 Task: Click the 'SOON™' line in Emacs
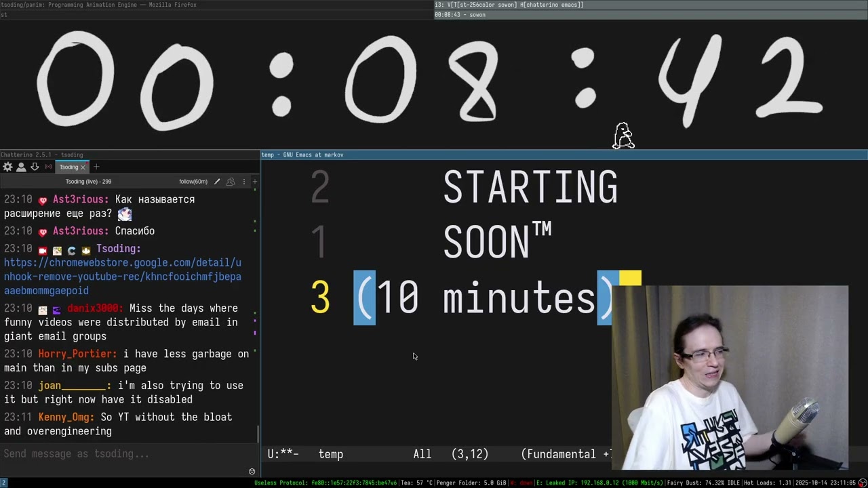click(x=497, y=241)
